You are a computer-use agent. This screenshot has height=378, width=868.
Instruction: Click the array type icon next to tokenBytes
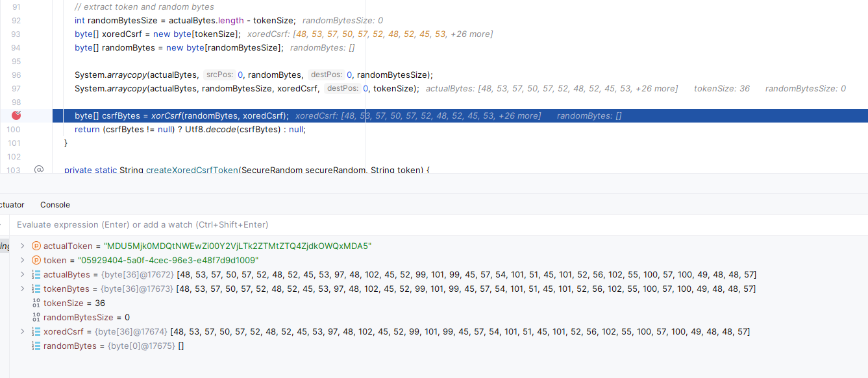click(x=36, y=289)
